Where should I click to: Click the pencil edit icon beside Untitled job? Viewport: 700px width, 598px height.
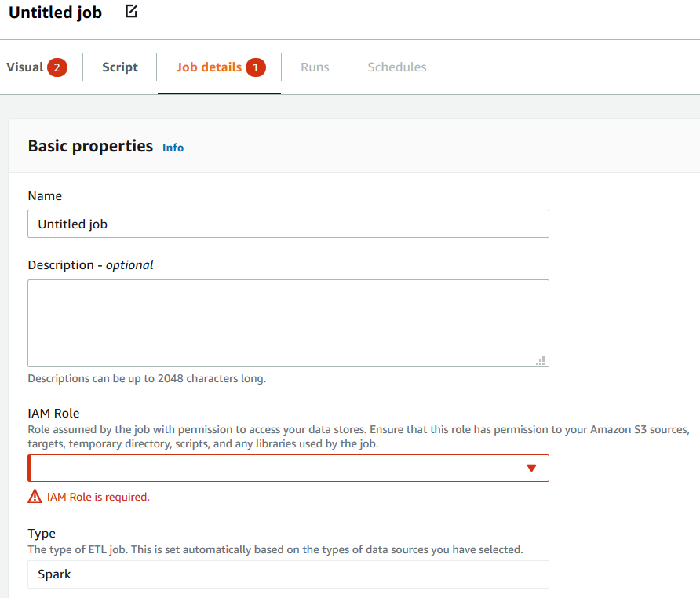click(x=130, y=12)
